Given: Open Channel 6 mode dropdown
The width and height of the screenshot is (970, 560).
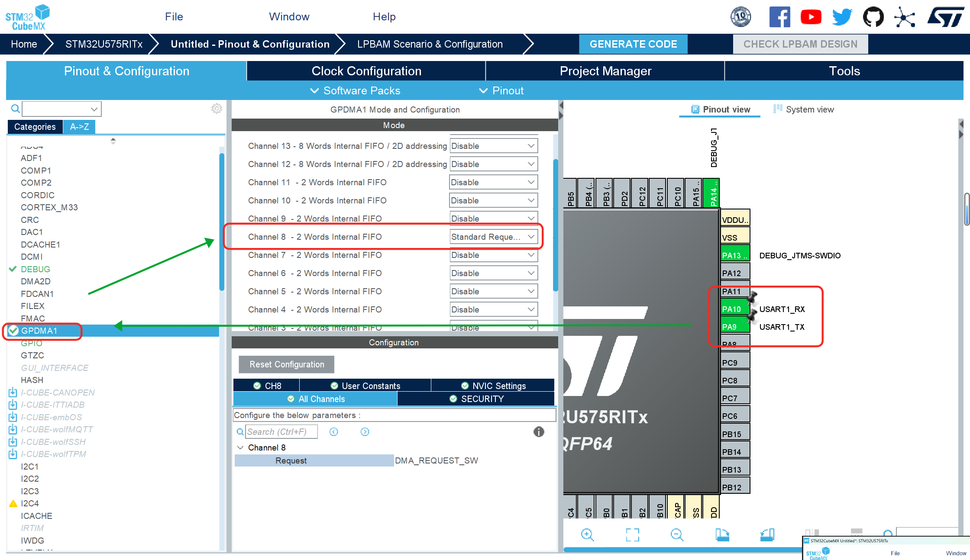Looking at the screenshot, I should (494, 273).
